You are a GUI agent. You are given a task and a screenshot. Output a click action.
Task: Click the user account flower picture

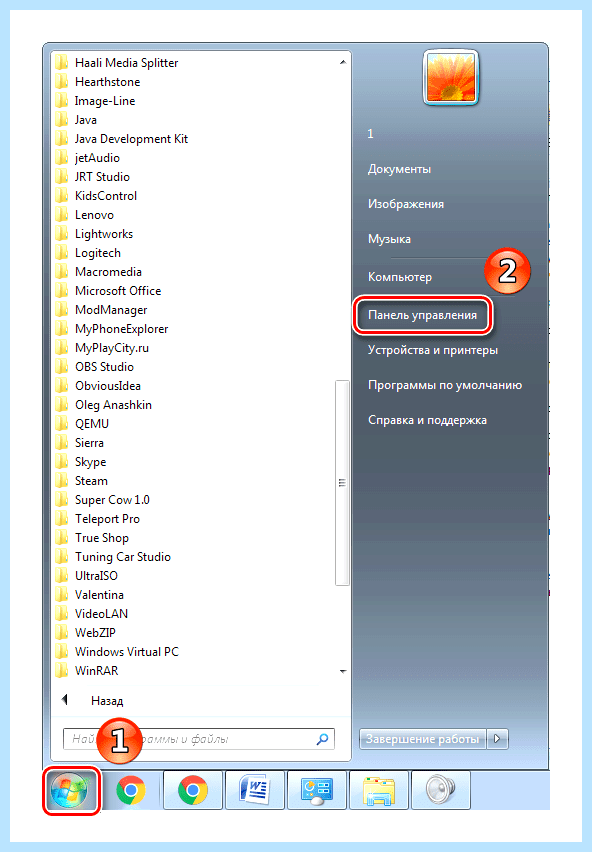451,78
